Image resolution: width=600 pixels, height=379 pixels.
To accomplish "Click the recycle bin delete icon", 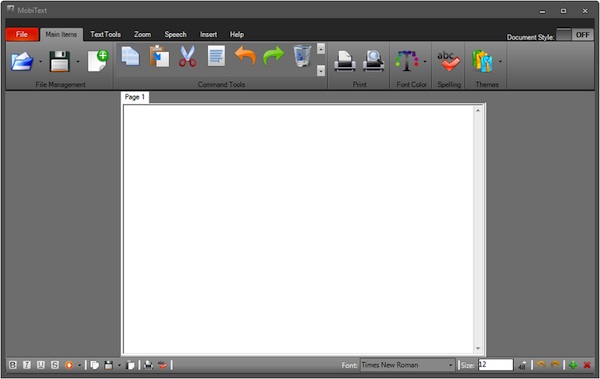I will [302, 56].
